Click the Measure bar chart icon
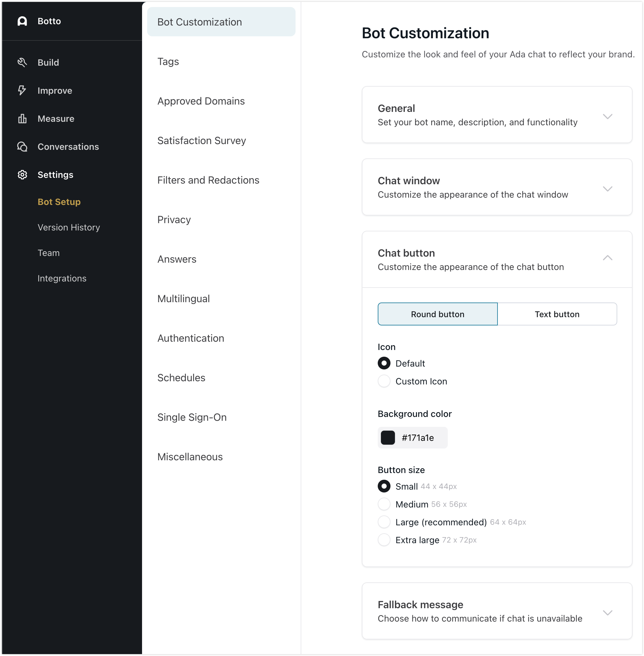The height and width of the screenshot is (656, 644). (x=22, y=119)
